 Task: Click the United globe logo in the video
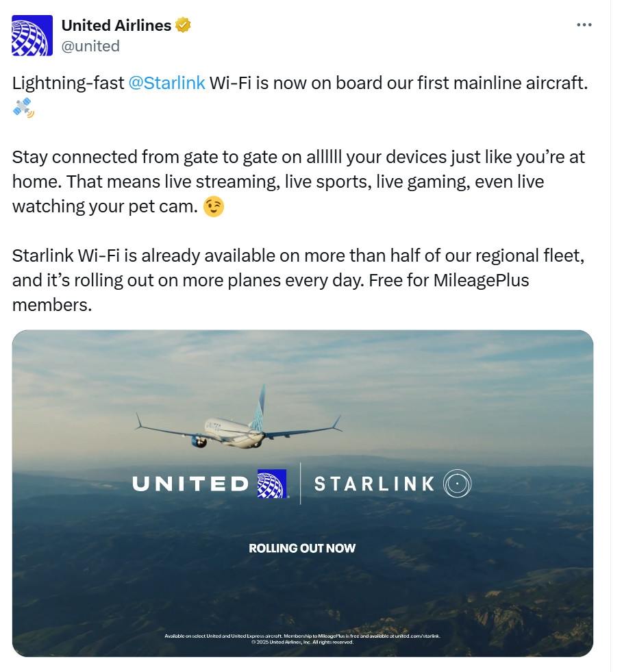(271, 484)
